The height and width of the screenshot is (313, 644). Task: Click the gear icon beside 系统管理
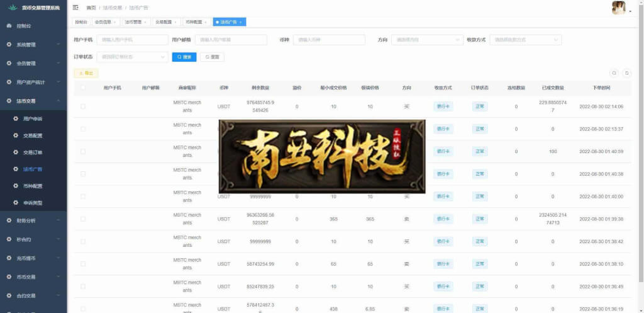tap(9, 45)
